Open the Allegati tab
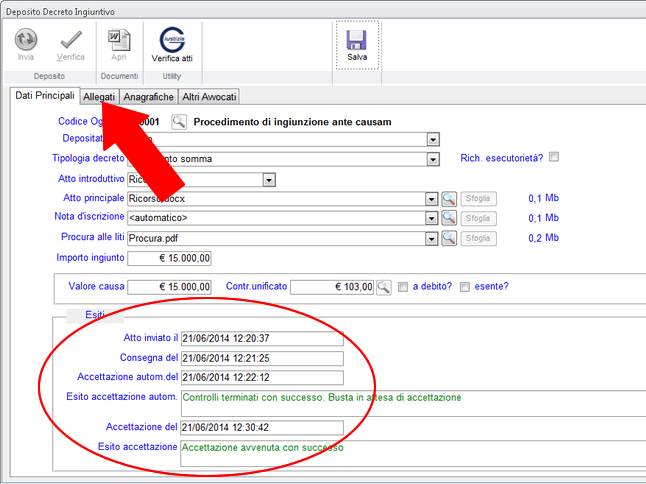 [x=99, y=97]
